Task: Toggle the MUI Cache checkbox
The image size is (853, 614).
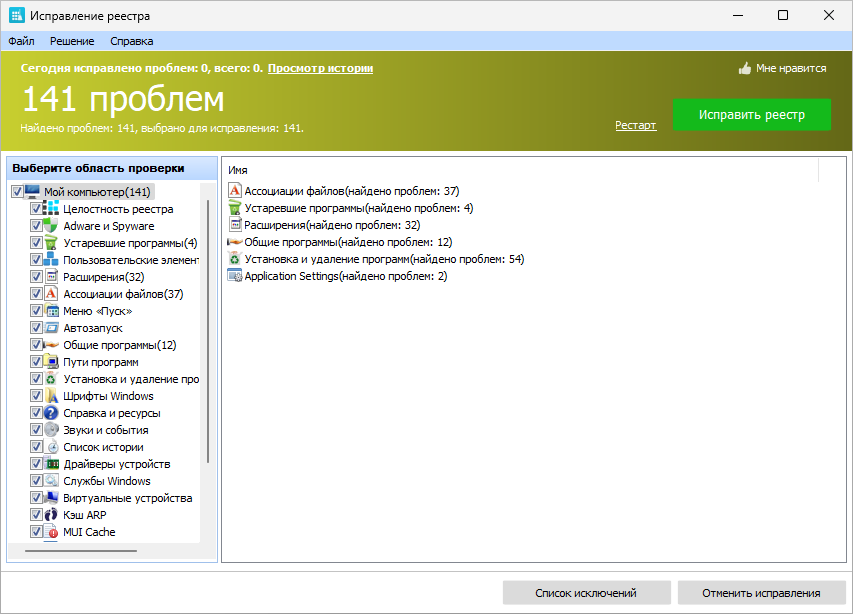Action: coord(35,531)
